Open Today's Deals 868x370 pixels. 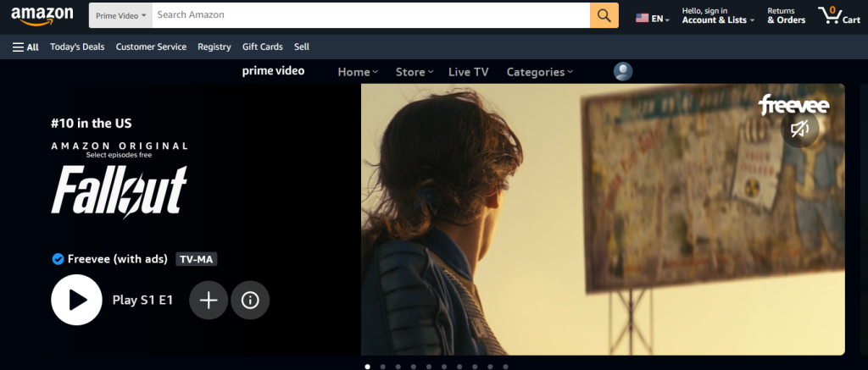pyautogui.click(x=77, y=47)
